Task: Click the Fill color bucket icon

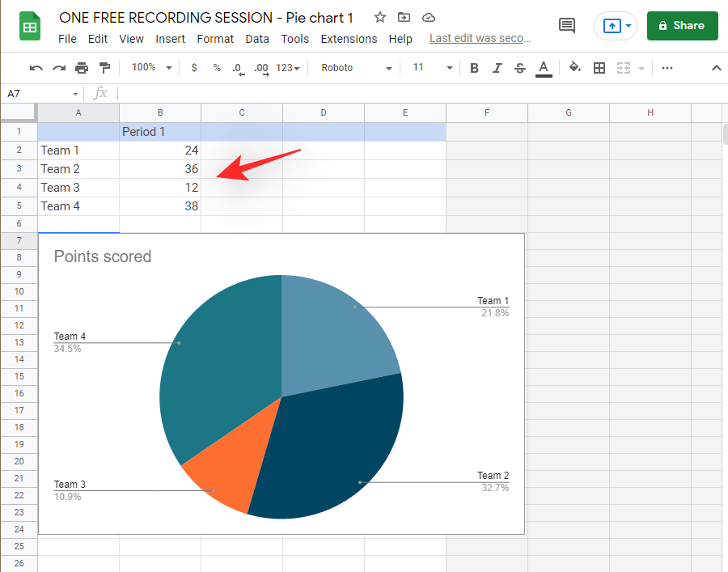Action: [x=575, y=68]
